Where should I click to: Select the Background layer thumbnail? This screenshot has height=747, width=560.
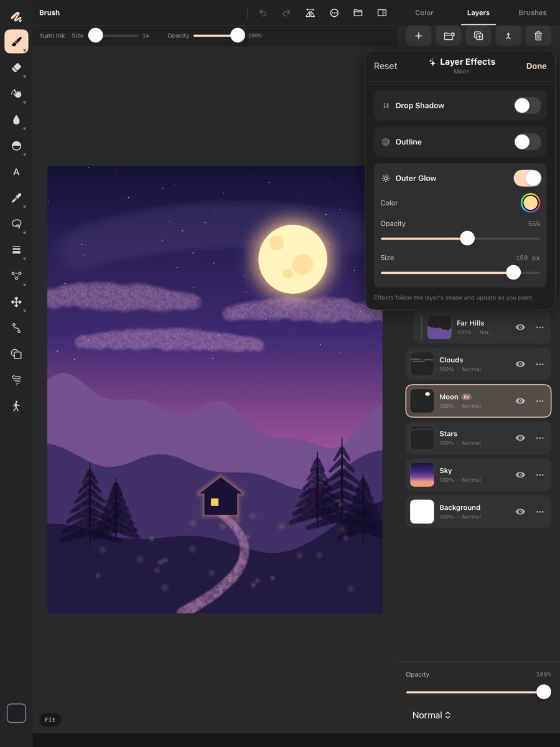[x=422, y=512]
